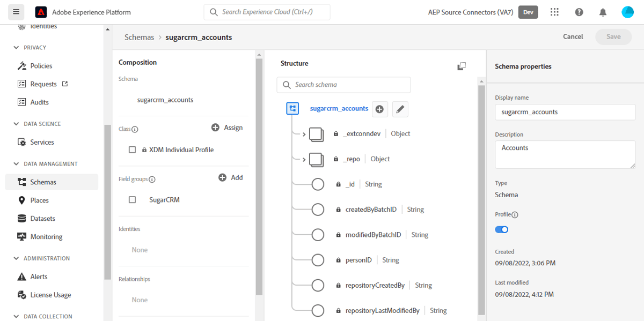Edit schema name using the pencil icon
The height and width of the screenshot is (321, 644).
[x=399, y=108]
